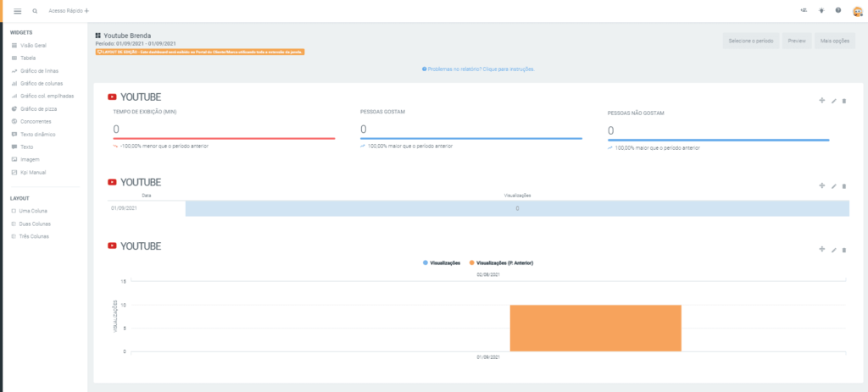Click the move handle of the KPI widget
868x392 pixels.
coord(822,101)
